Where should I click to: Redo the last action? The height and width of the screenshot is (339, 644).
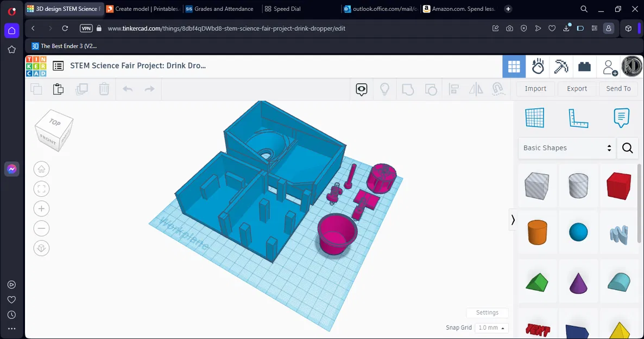coord(149,88)
